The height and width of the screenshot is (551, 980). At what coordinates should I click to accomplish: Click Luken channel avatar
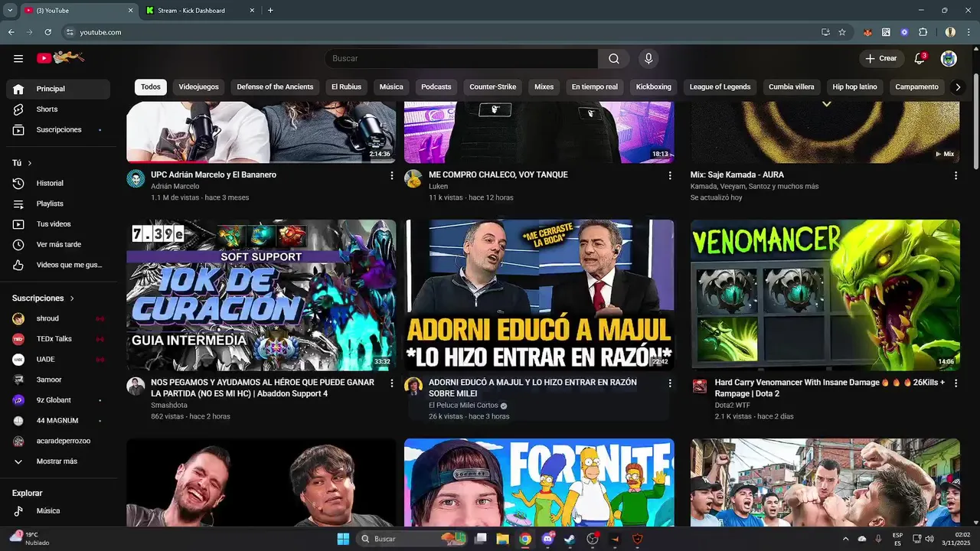tap(413, 179)
